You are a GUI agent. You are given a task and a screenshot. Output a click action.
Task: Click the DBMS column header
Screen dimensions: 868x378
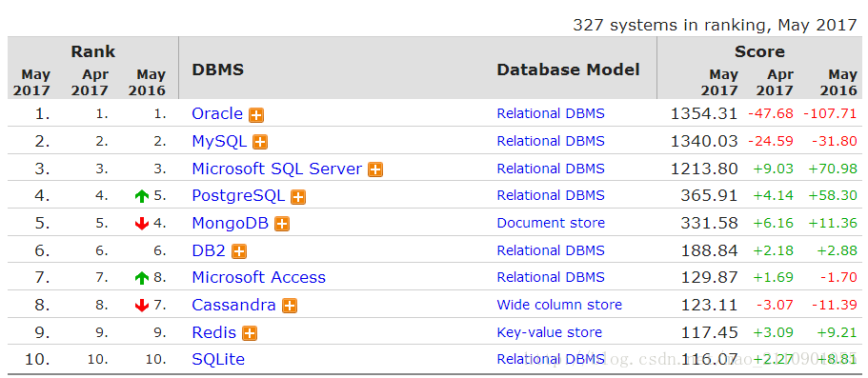(x=217, y=70)
